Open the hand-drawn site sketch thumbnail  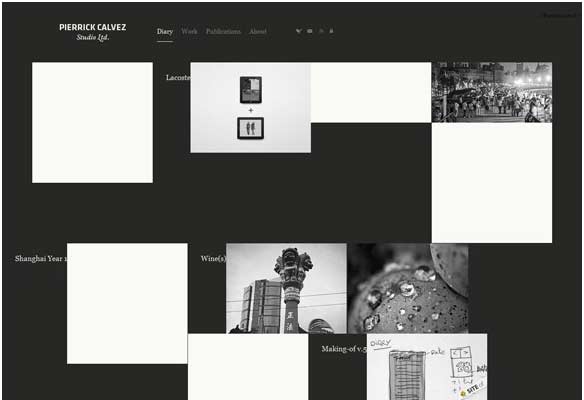click(427, 367)
